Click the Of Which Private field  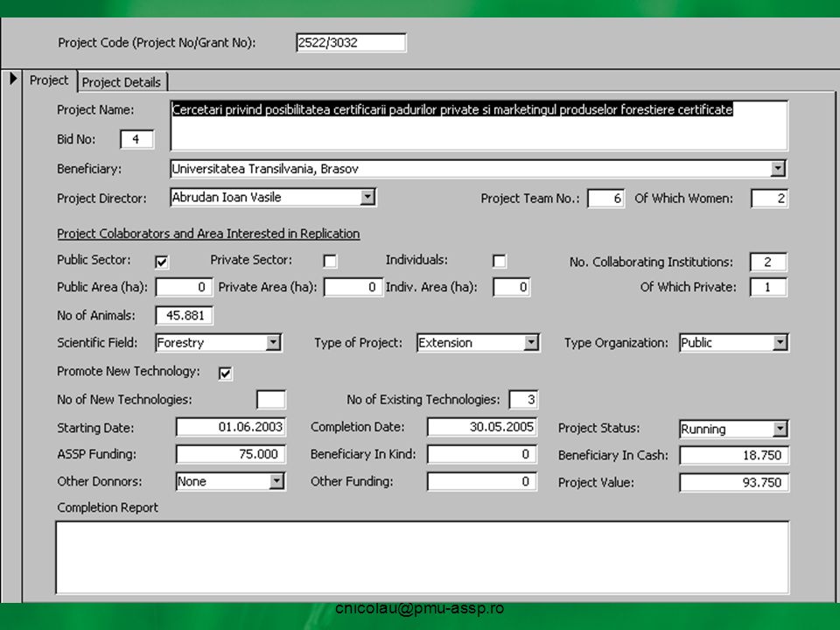(768, 287)
